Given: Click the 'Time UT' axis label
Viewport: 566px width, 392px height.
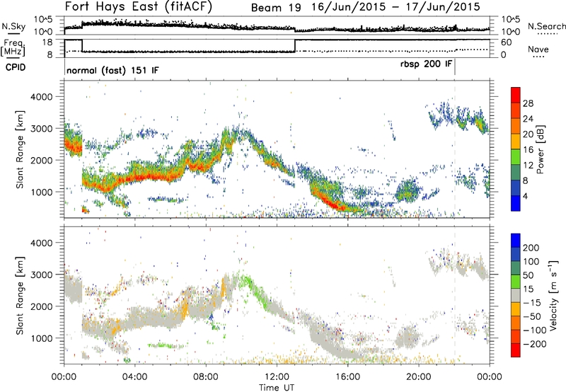Looking at the screenshot, I should 277,388.
